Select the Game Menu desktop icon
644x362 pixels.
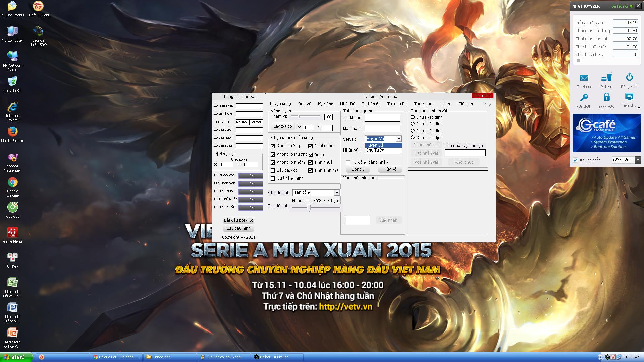[12, 235]
